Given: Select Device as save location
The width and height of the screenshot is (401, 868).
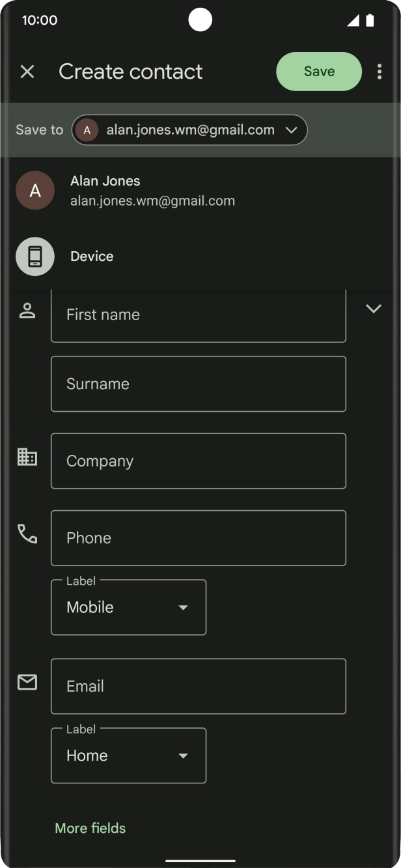Looking at the screenshot, I should [92, 256].
